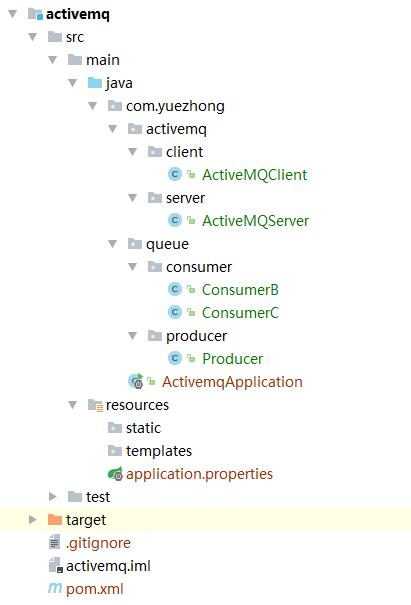Click the Maven icon beside pom.xml
This screenshot has width=411, height=605.
point(55,588)
